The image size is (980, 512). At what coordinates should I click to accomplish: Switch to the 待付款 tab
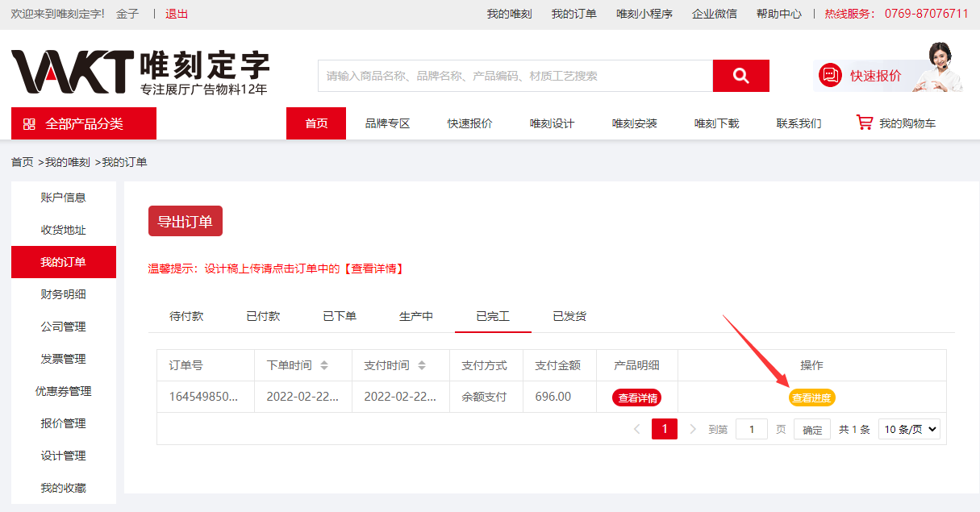[186, 316]
